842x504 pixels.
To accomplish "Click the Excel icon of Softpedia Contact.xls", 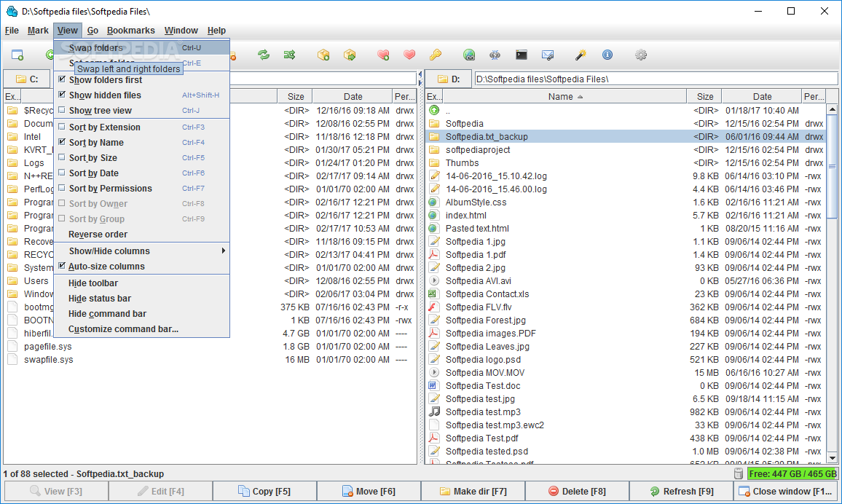I will 434,294.
